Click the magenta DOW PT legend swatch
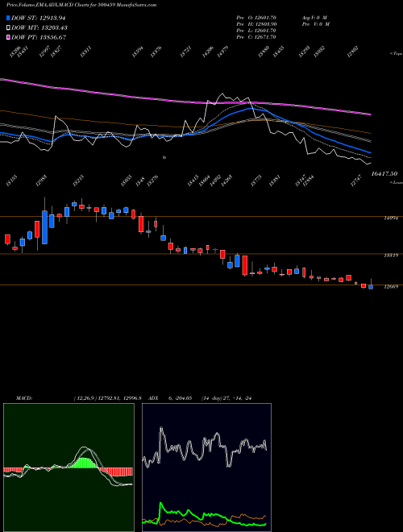403x532 pixels. tap(8, 37)
